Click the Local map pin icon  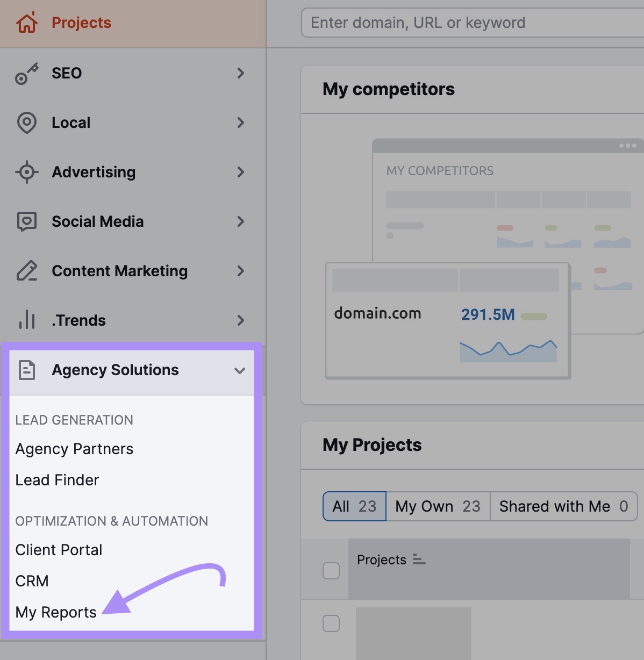pyautogui.click(x=26, y=123)
